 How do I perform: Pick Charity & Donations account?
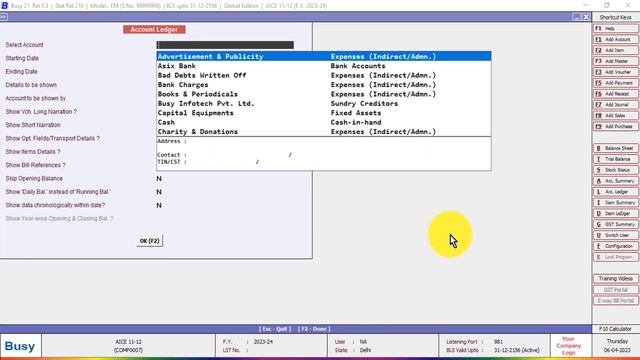(324, 131)
